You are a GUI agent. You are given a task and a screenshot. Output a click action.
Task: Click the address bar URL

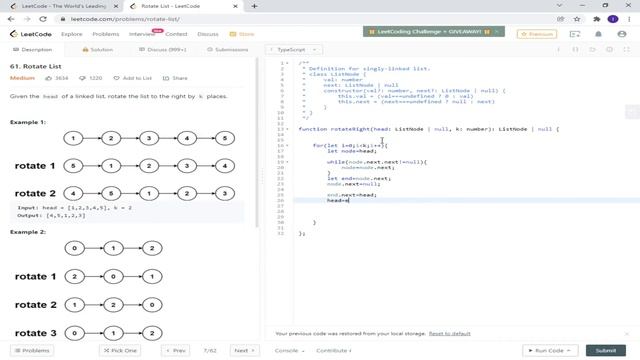tap(125, 19)
